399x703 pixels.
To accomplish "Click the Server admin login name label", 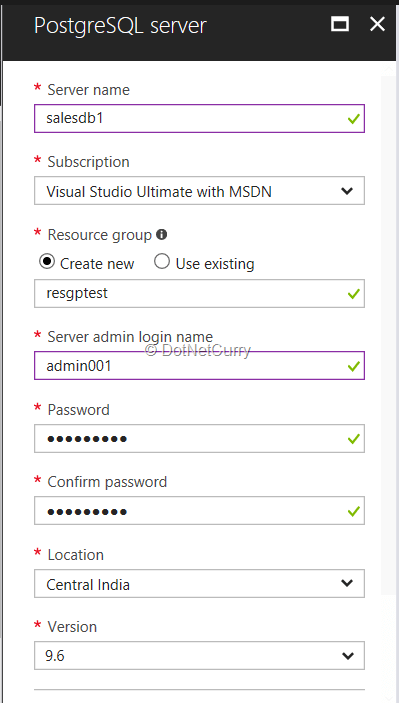I will click(130, 337).
